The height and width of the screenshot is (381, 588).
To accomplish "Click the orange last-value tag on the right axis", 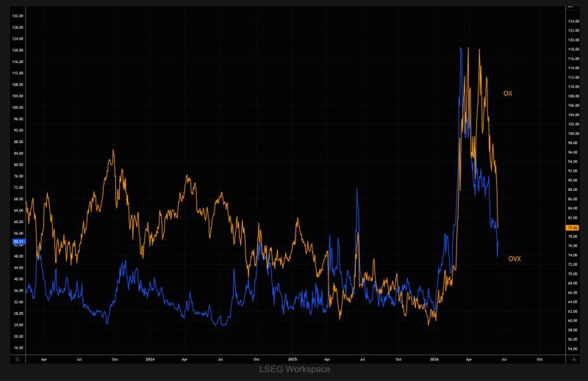I will coord(573,228).
